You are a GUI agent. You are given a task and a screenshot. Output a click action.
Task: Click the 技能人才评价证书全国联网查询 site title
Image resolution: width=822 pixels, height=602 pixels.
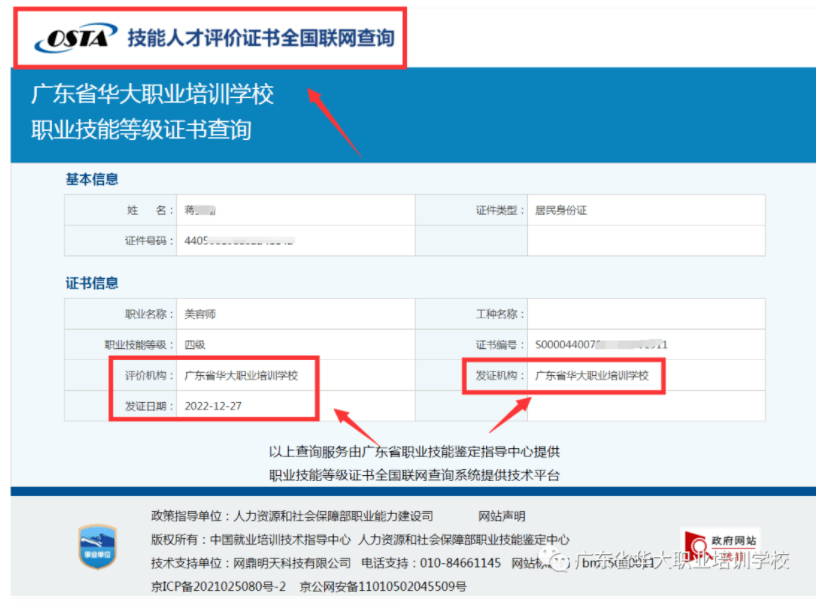tap(261, 38)
